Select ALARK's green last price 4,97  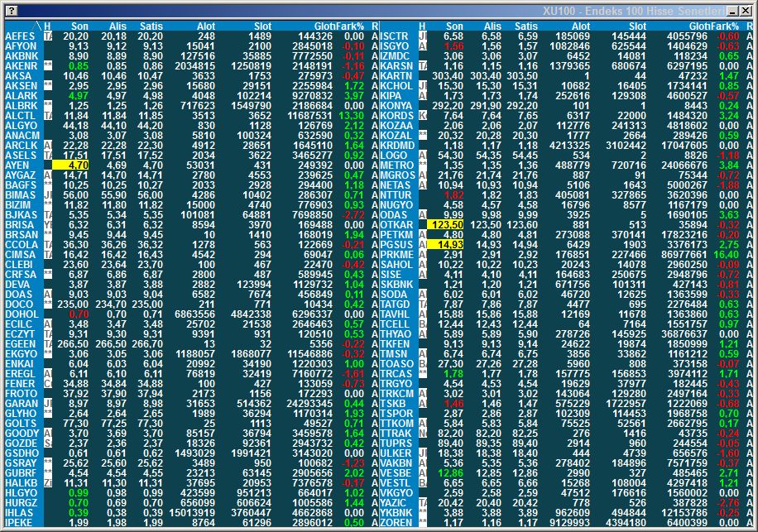[79, 96]
